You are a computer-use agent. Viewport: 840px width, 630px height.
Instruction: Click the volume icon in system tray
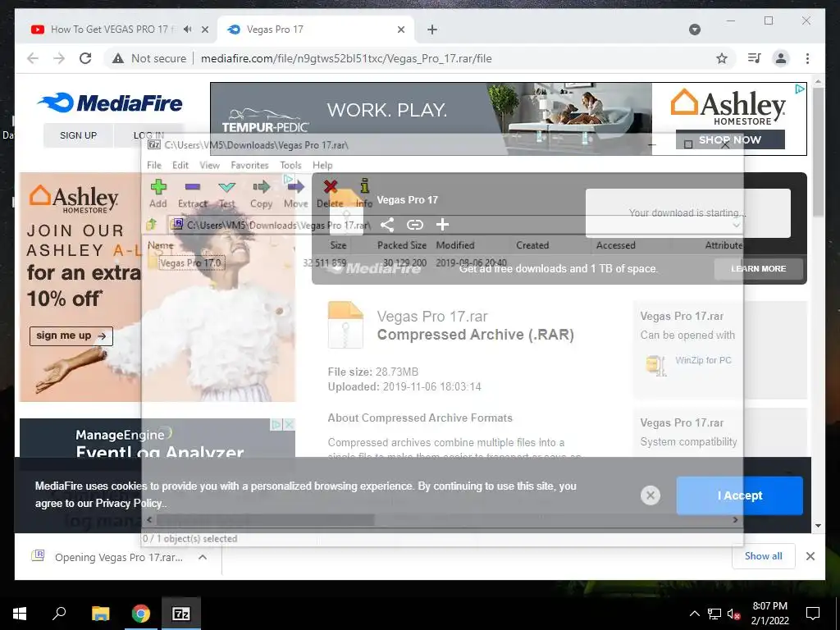(733, 614)
